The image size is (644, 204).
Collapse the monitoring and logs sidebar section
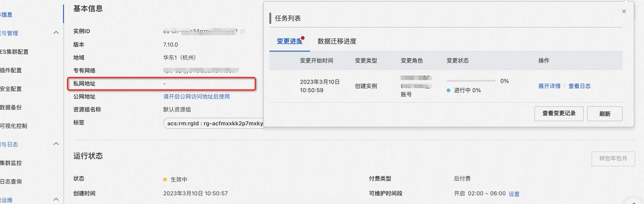pos(56,144)
